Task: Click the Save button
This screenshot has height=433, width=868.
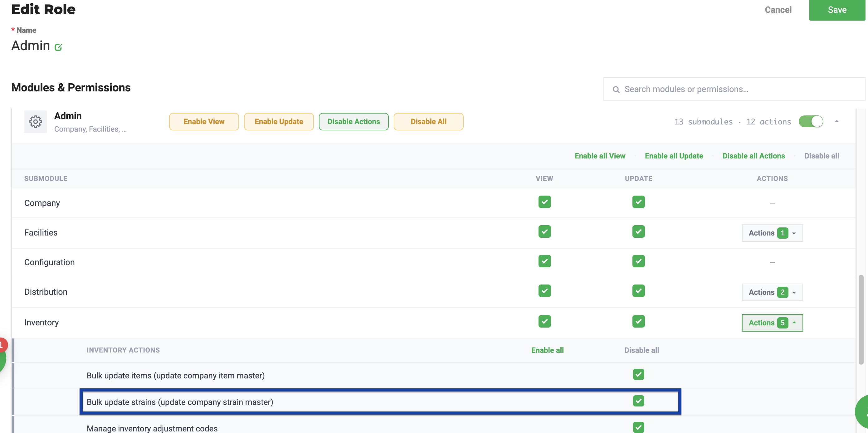Action: click(837, 10)
